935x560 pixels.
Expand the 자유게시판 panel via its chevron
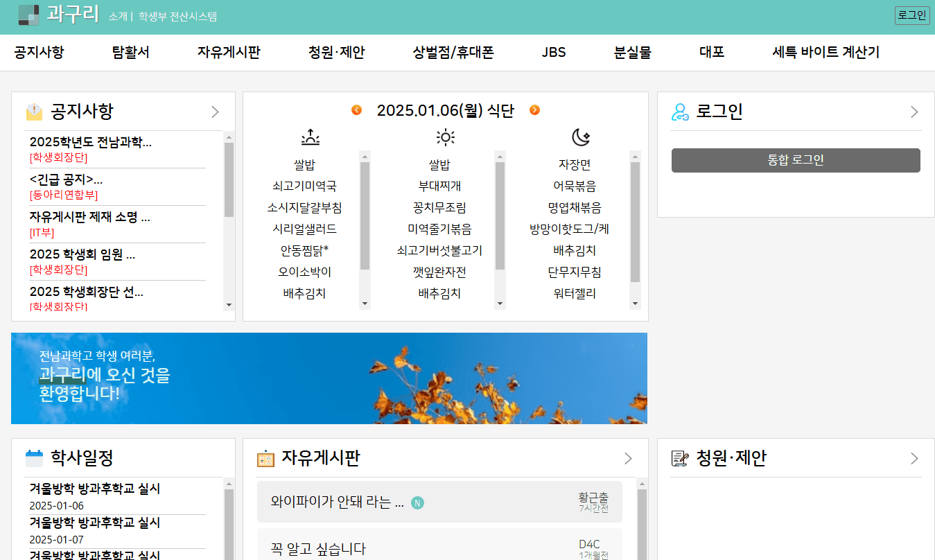(628, 458)
